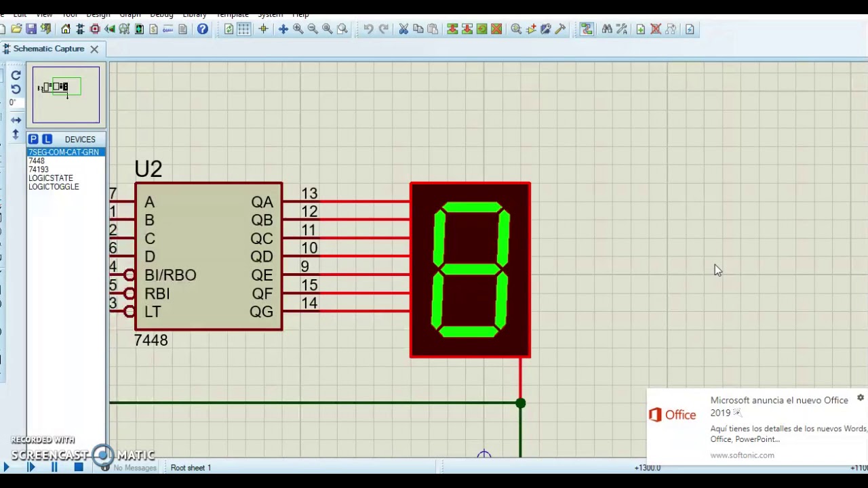Click the block copy icon

click(452, 29)
